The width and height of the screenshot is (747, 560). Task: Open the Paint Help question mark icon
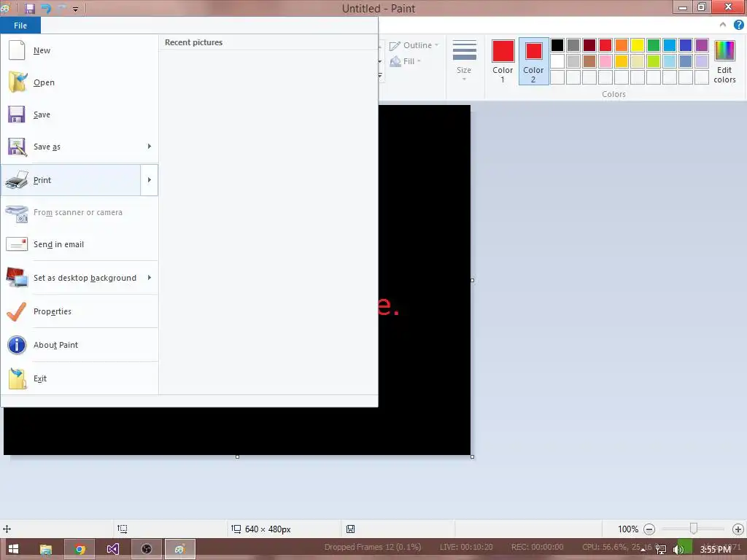738,25
